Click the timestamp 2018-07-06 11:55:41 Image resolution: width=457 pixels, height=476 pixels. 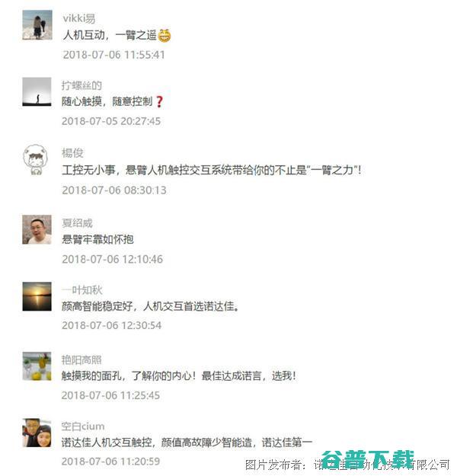(114, 55)
